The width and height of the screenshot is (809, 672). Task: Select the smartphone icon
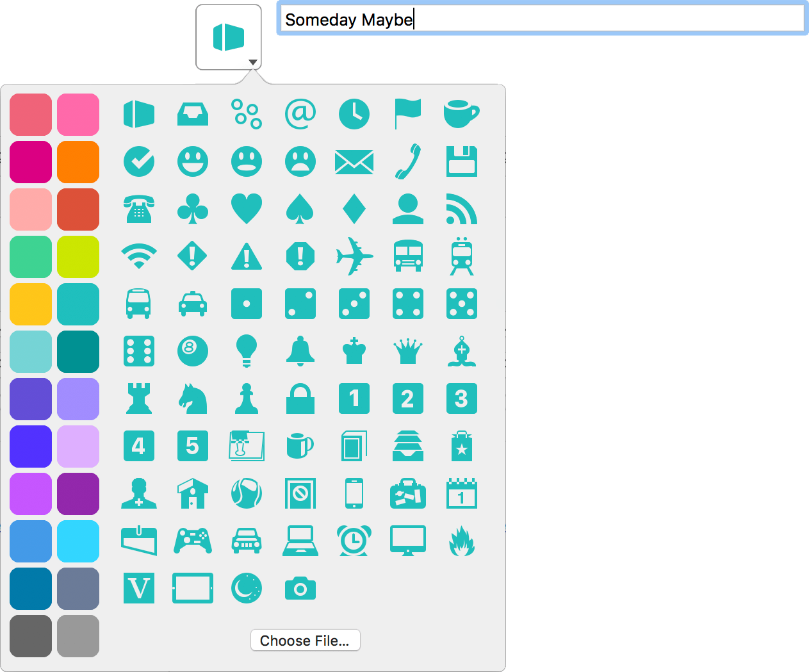(x=354, y=493)
